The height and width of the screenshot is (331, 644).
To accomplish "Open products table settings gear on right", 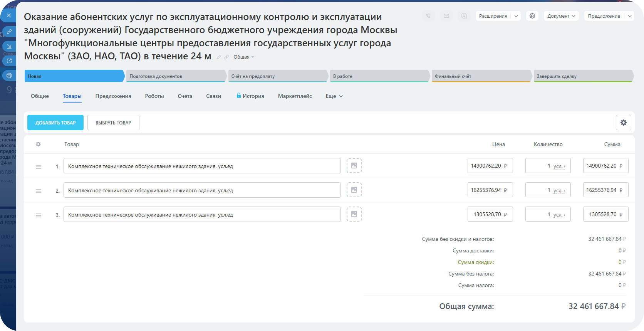I will (x=623, y=123).
